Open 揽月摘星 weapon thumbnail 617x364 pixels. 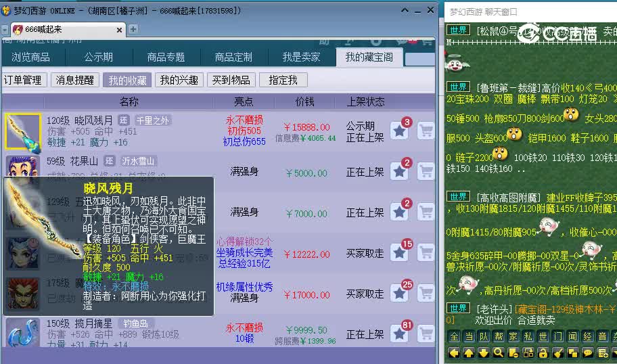[23, 333]
